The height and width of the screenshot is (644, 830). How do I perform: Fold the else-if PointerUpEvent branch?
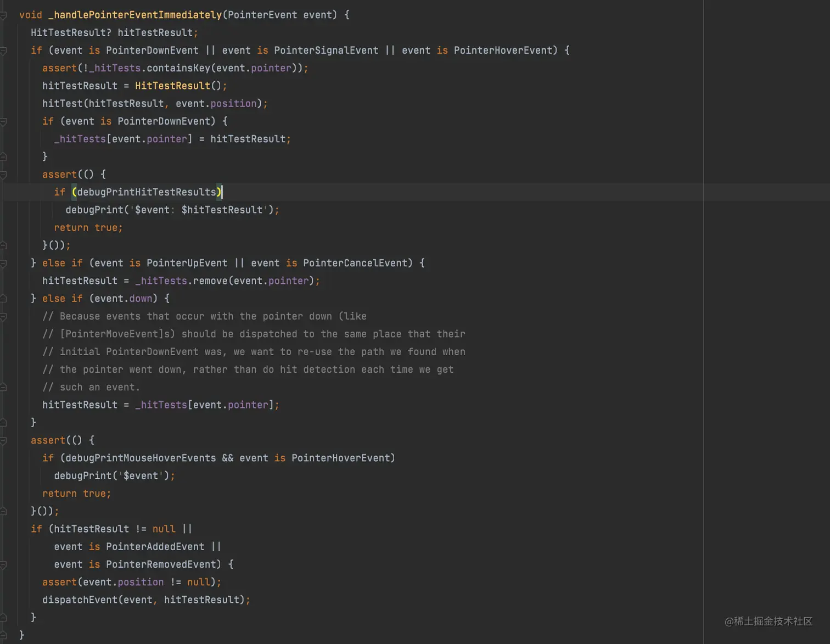click(x=4, y=263)
